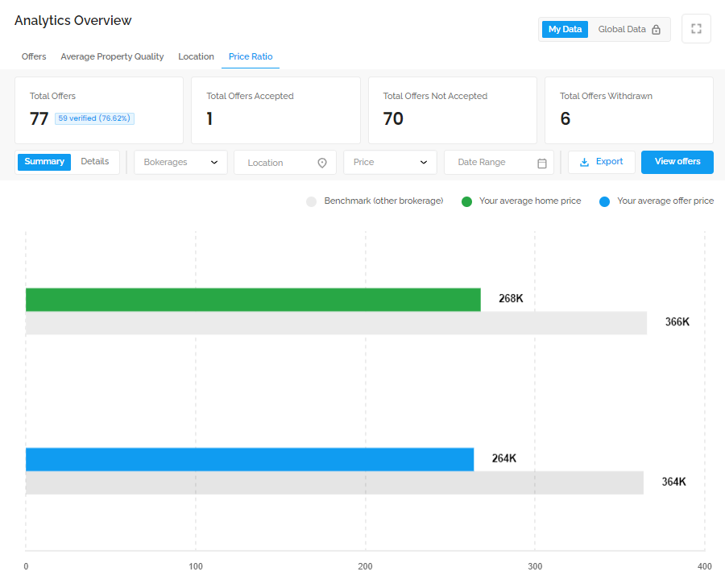Click the location pin icon

pos(322,163)
